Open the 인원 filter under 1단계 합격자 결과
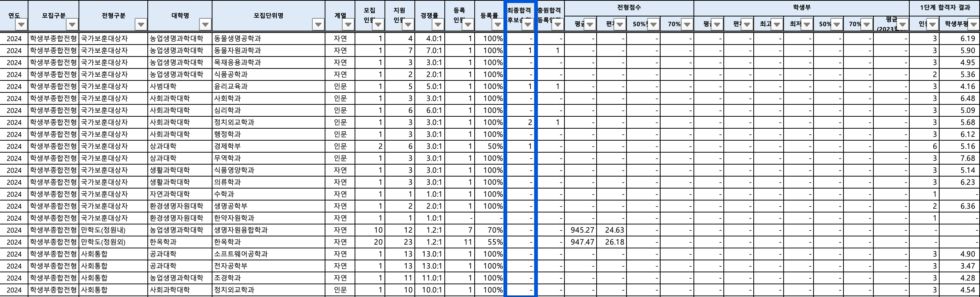Image resolution: width=980 pixels, height=297 pixels. click(x=932, y=25)
